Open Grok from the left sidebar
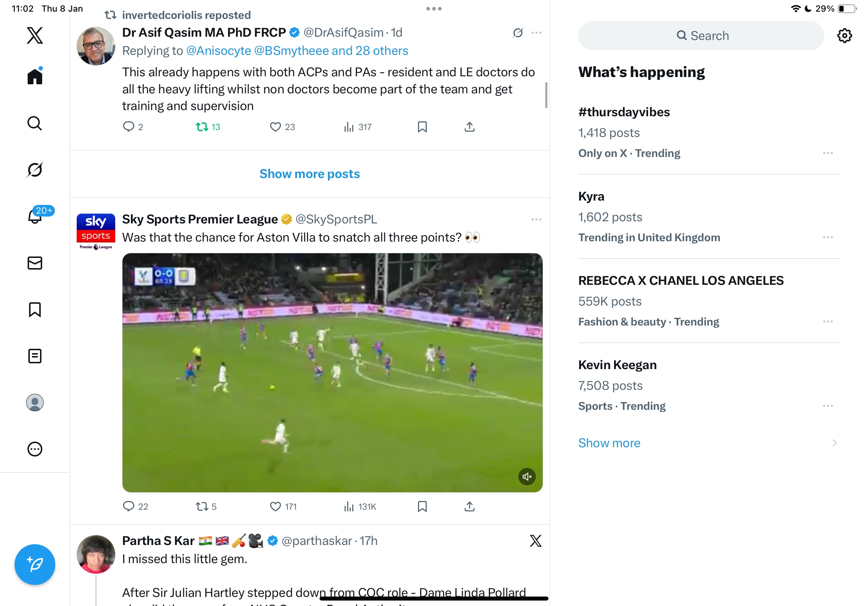Image resolution: width=868 pixels, height=606 pixels. [35, 170]
